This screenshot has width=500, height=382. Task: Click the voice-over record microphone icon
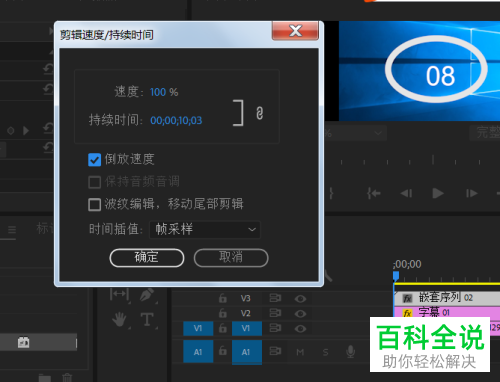350,352
